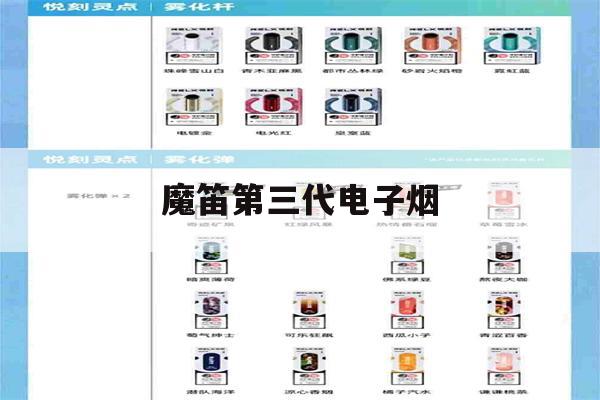Click the 电光红 color name
The width and height of the screenshot is (600, 400).
click(x=273, y=133)
